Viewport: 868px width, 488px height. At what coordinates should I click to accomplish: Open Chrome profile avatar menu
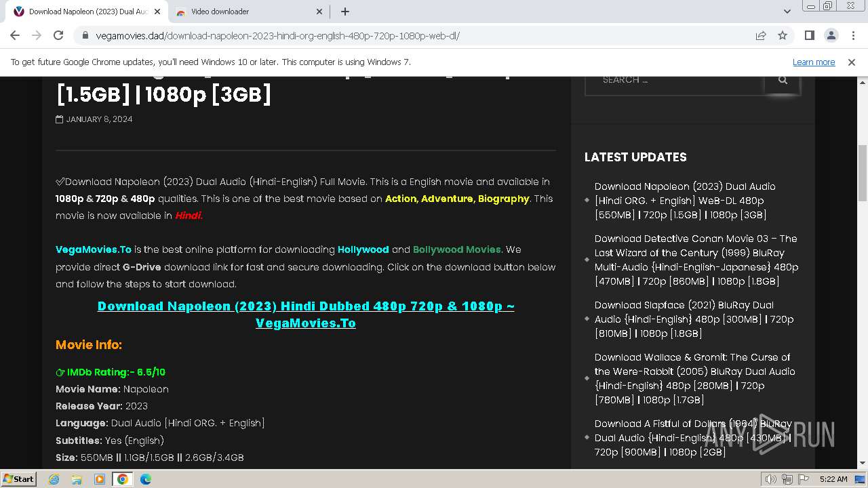tap(831, 35)
